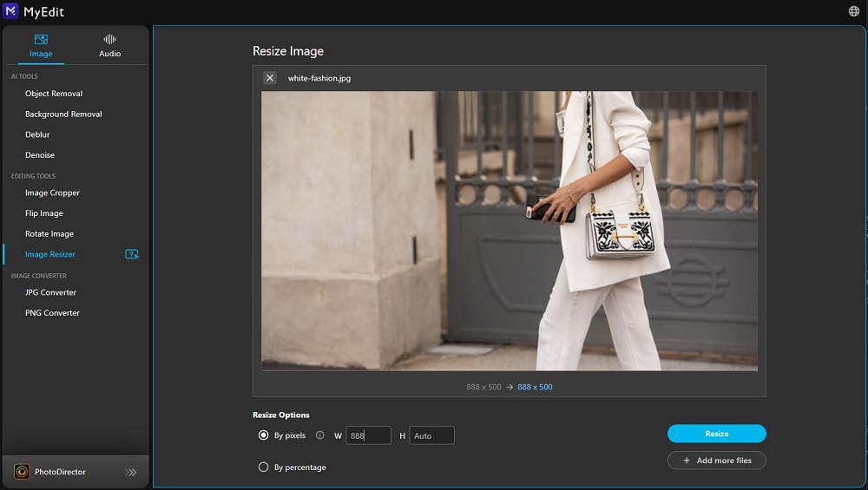
Task: Remove white-fashion.jpg with the X button
Action: click(270, 78)
